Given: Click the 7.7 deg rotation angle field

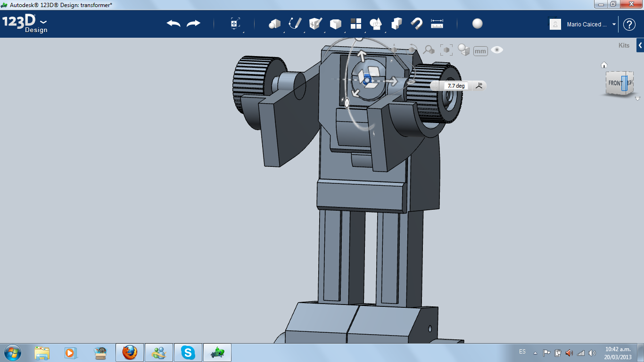Looking at the screenshot, I should point(456,86).
